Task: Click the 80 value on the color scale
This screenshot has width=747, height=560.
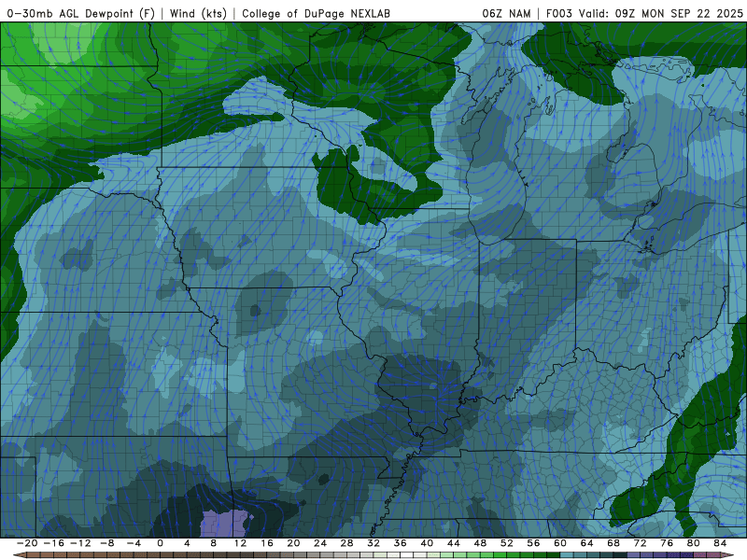Action: tap(694, 543)
